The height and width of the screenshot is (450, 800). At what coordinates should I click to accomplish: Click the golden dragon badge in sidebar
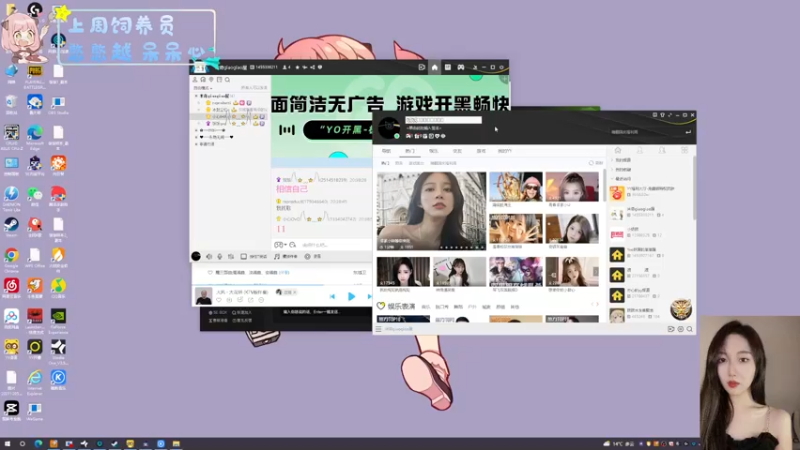pyautogui.click(x=681, y=309)
